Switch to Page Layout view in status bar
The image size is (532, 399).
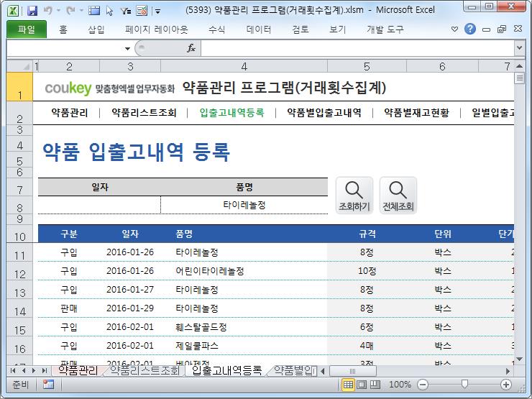[362, 385]
